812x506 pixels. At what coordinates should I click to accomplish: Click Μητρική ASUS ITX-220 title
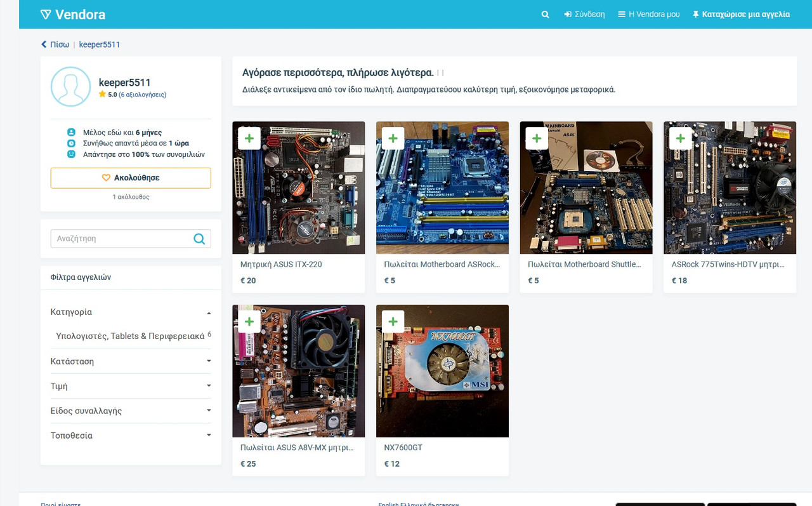pyautogui.click(x=281, y=264)
